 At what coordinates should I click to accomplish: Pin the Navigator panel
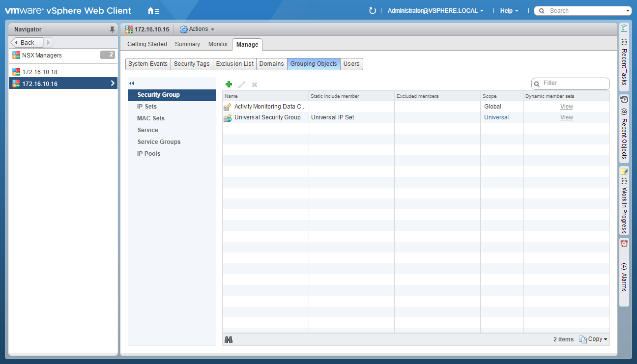click(x=112, y=29)
